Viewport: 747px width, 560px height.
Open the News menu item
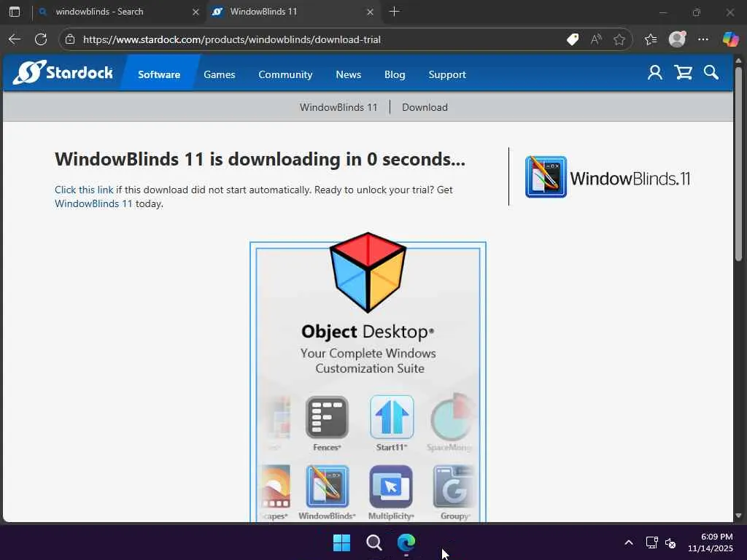348,75
